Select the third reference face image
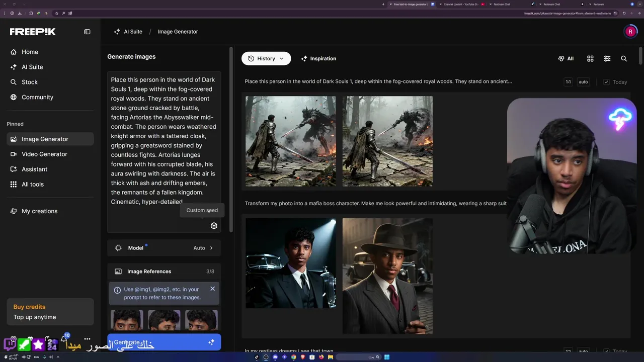Image resolution: width=644 pixels, height=362 pixels. 201,320
